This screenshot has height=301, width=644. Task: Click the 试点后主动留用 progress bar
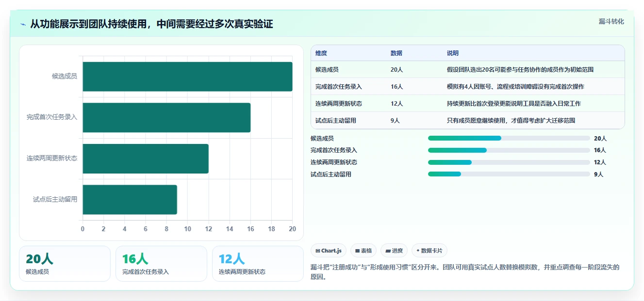click(509, 174)
